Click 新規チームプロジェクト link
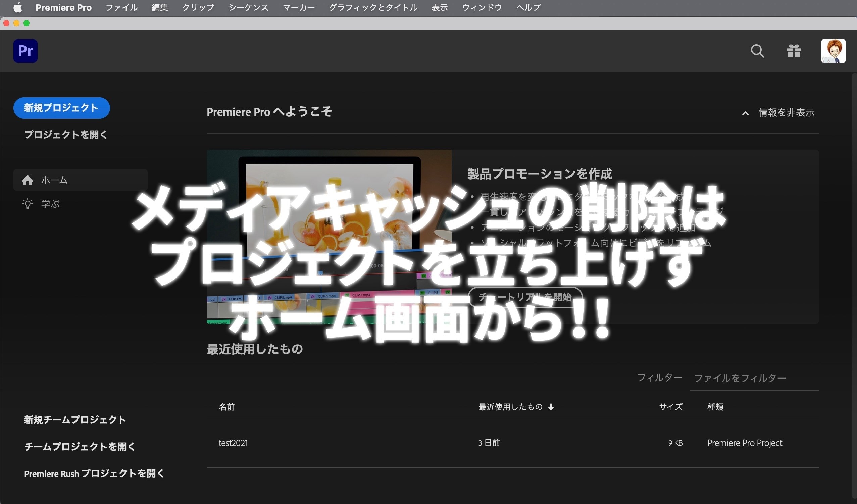The height and width of the screenshot is (504, 857). click(75, 420)
